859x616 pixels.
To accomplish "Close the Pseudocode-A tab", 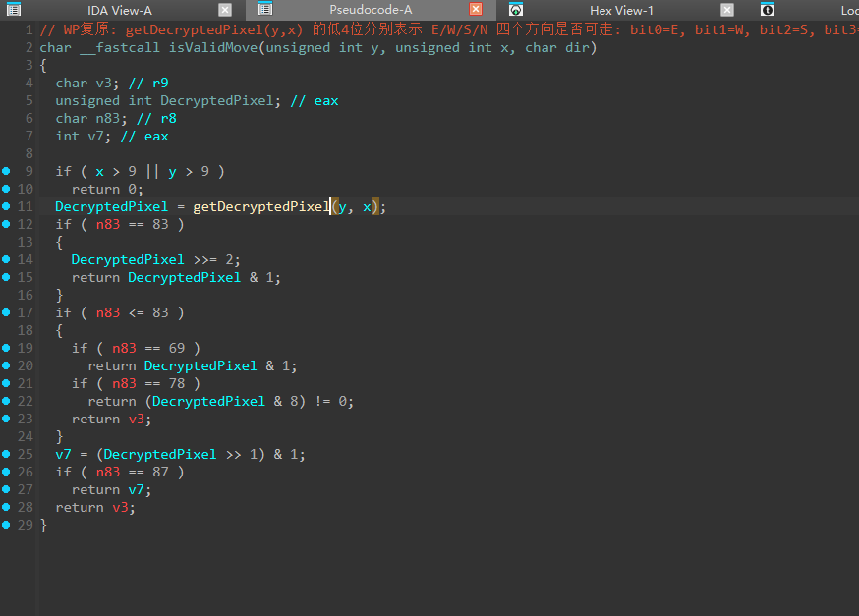I will pyautogui.click(x=476, y=9).
